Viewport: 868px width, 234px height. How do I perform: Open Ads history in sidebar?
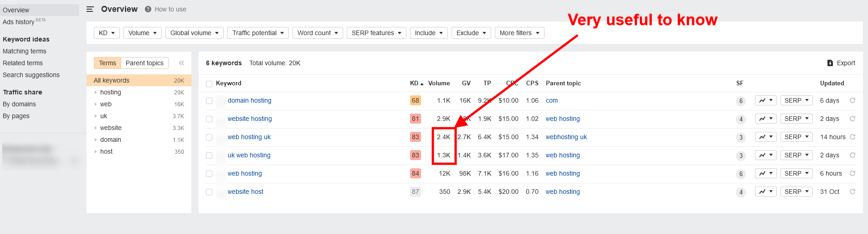click(x=19, y=22)
